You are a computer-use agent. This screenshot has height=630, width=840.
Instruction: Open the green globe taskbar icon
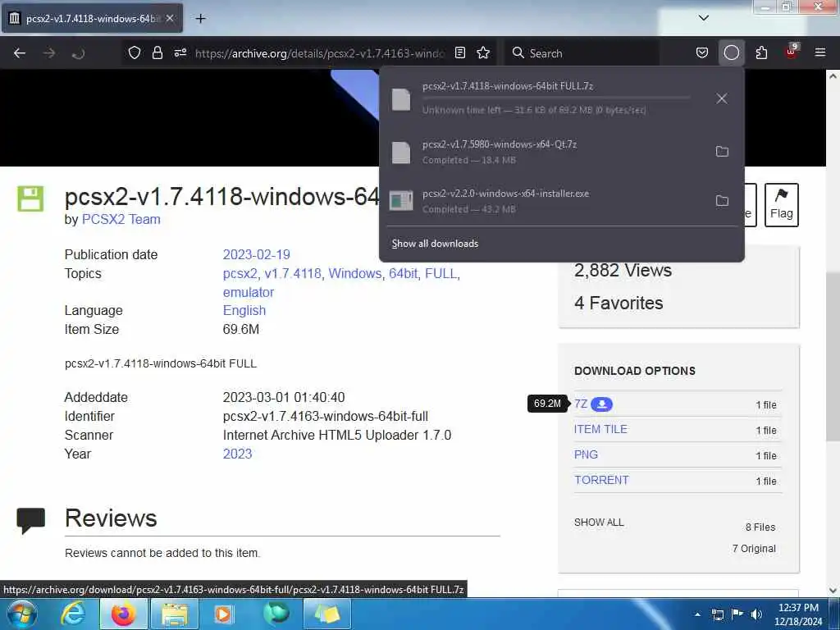click(276, 614)
